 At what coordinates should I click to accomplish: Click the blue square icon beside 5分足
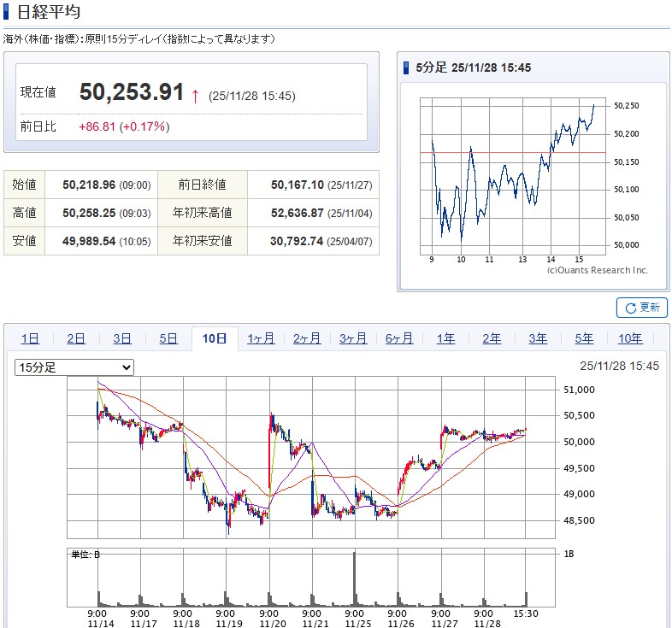(x=408, y=68)
